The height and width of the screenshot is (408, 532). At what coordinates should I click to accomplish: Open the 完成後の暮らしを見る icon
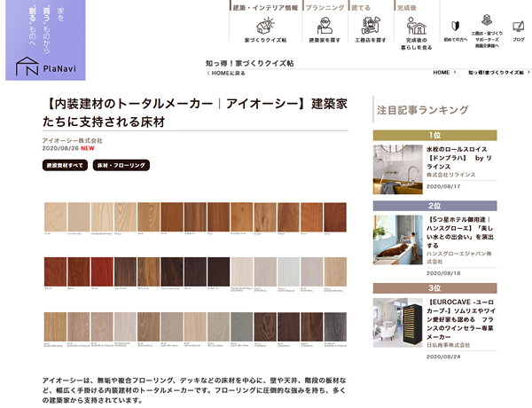click(417, 26)
